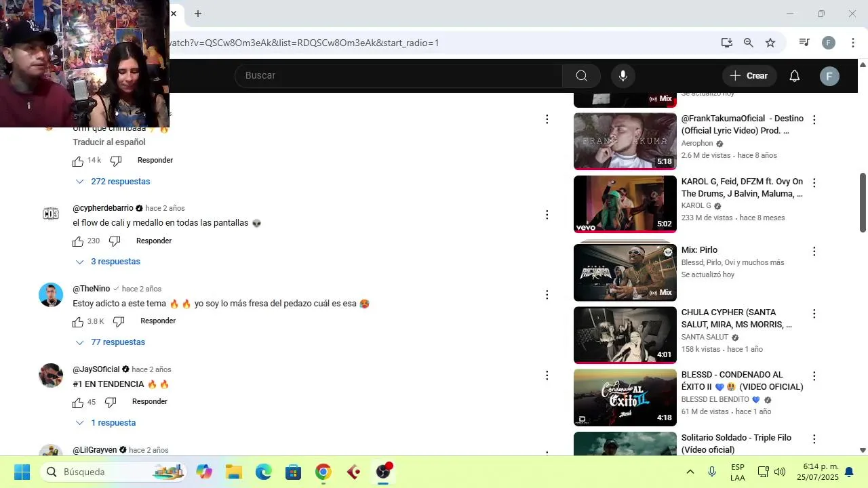Open CHULA CYPHER video thumbnail
The width and height of the screenshot is (868, 488).
pos(625,335)
